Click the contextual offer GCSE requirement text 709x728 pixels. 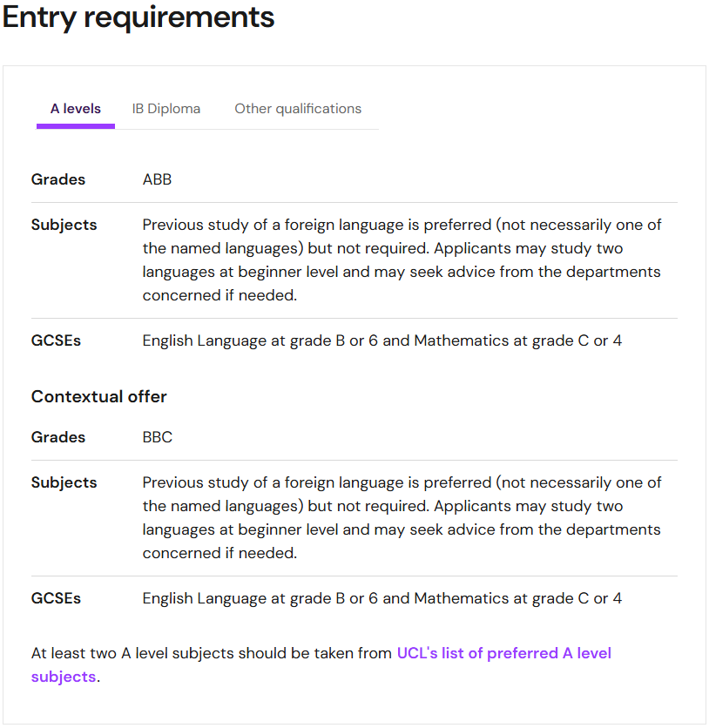click(x=382, y=598)
